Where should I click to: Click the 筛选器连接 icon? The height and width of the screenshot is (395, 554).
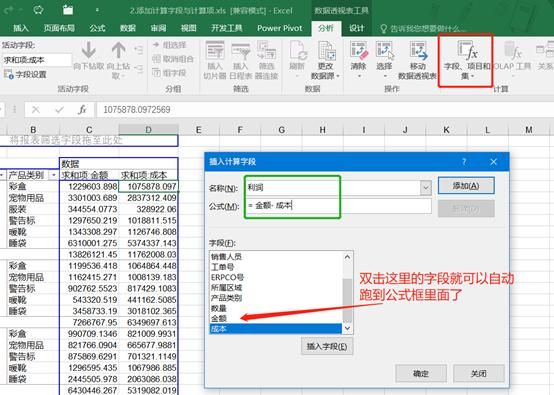266,51
